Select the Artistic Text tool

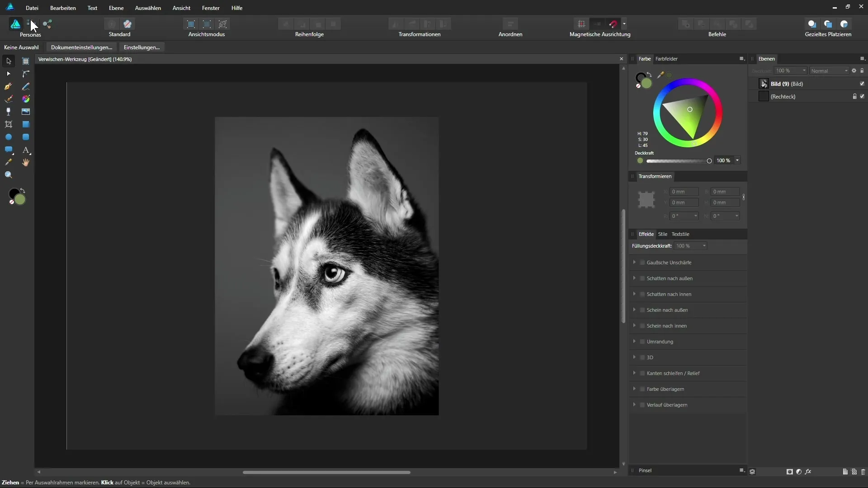(x=26, y=150)
